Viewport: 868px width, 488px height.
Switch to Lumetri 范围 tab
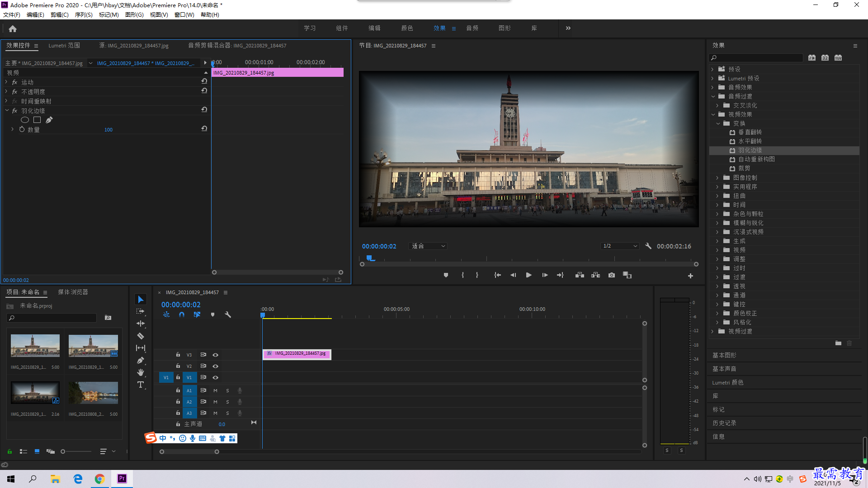[64, 46]
